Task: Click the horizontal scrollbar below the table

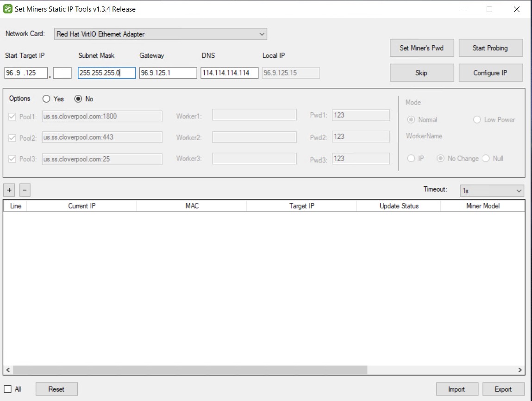Action: 185,370
